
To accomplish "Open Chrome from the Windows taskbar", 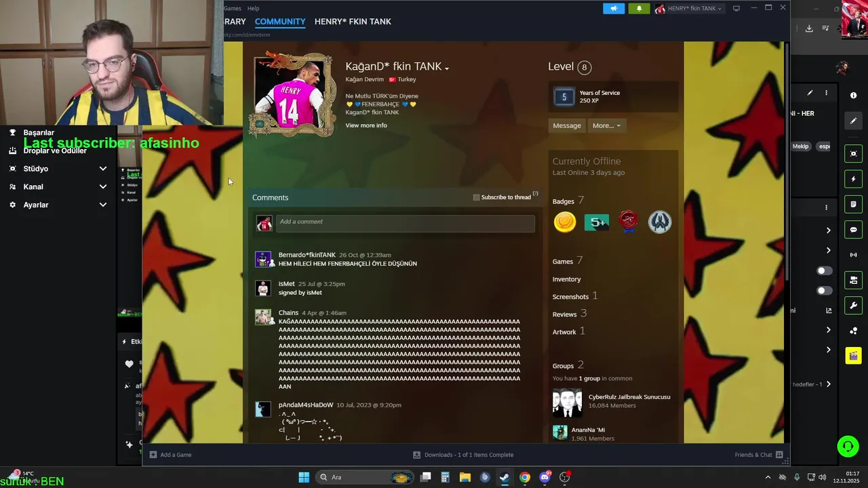I will 524,477.
